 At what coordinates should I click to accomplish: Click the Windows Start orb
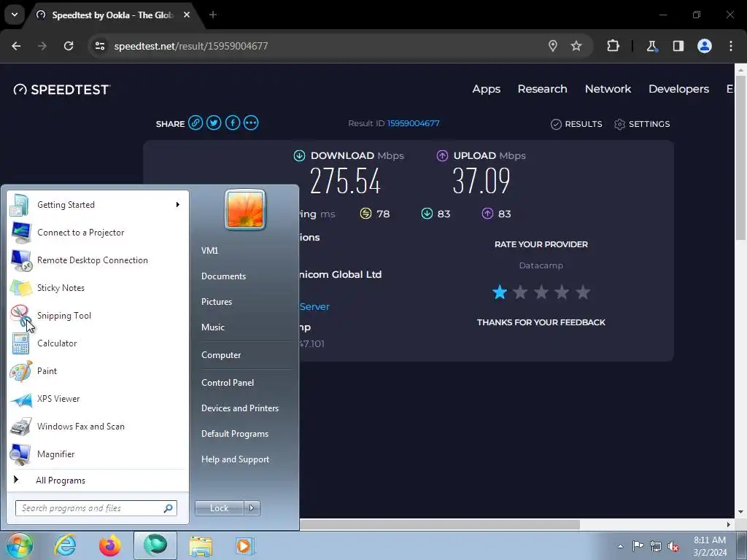tap(20, 545)
